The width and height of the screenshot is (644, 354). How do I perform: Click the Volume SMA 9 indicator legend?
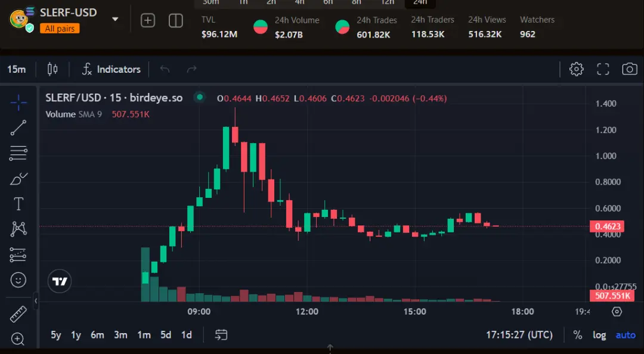73,114
